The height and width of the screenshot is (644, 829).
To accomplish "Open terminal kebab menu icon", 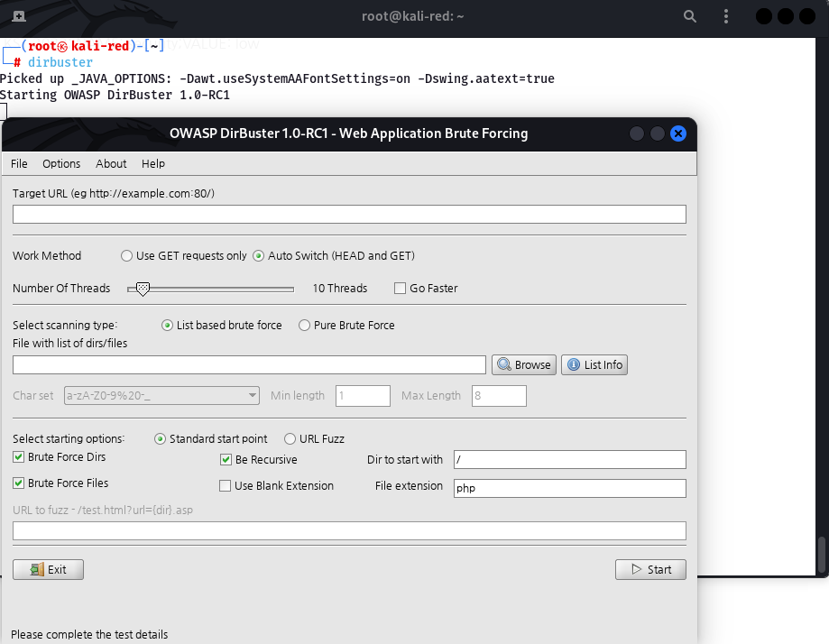I will coord(726,16).
